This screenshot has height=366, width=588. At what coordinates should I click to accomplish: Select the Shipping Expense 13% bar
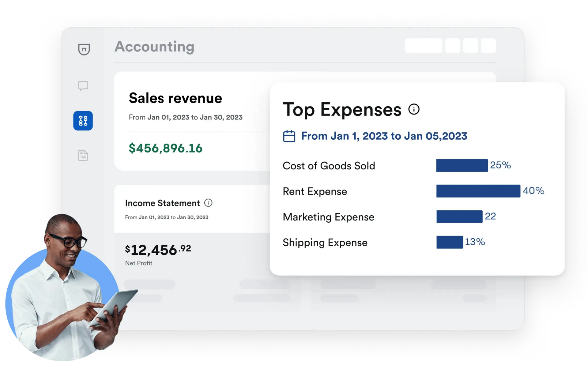click(450, 242)
